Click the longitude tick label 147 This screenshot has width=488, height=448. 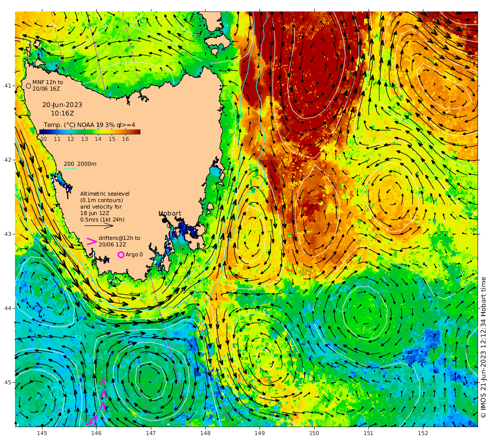tap(151, 433)
